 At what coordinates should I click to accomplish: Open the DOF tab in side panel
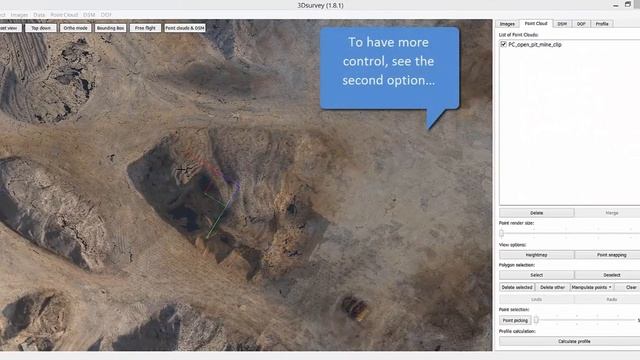pyautogui.click(x=581, y=24)
